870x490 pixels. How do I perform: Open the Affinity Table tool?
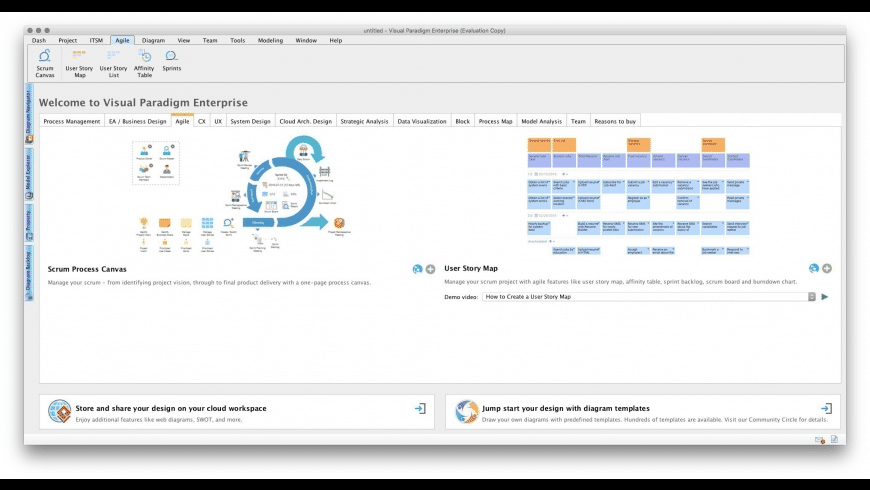click(x=144, y=63)
